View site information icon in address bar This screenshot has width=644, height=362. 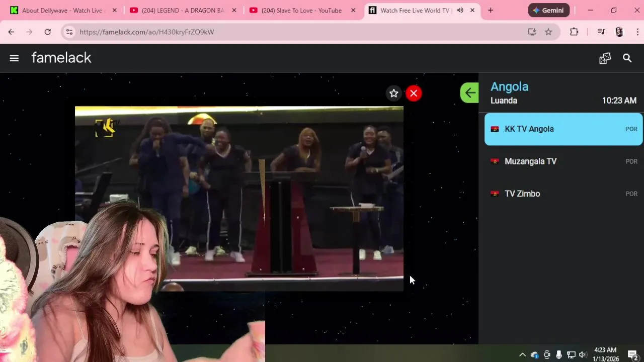69,32
